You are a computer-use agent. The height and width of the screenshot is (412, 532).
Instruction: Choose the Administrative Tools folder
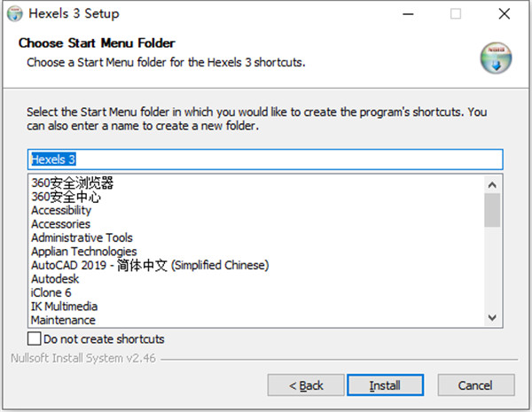click(x=82, y=237)
